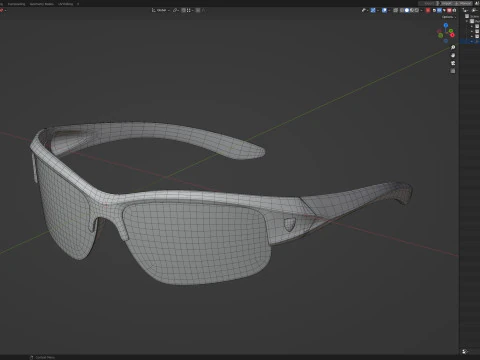The image size is (480, 360).
Task: Switch to material preview shading
Action: pos(412,10)
